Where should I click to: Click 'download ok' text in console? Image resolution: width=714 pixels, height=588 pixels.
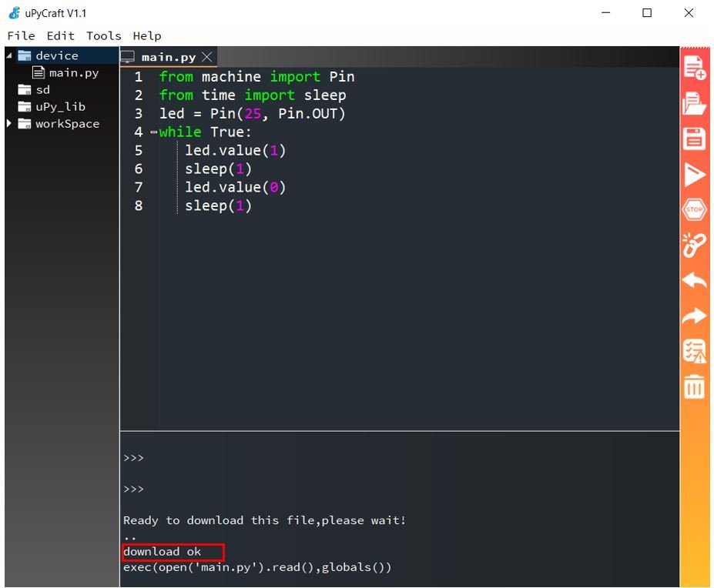pos(162,552)
